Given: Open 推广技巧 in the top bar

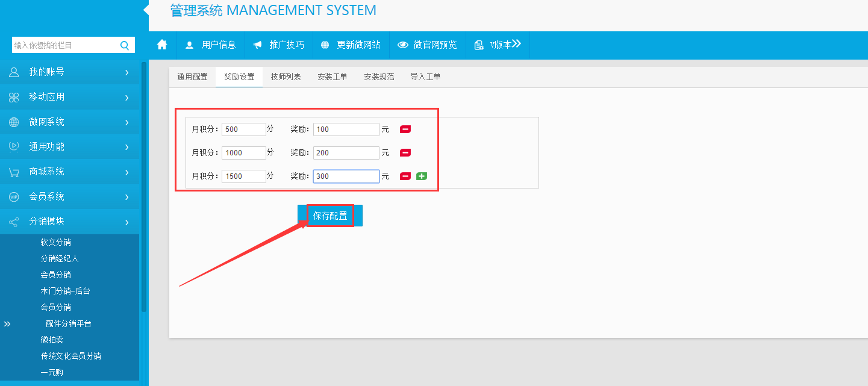Looking at the screenshot, I should coord(279,45).
